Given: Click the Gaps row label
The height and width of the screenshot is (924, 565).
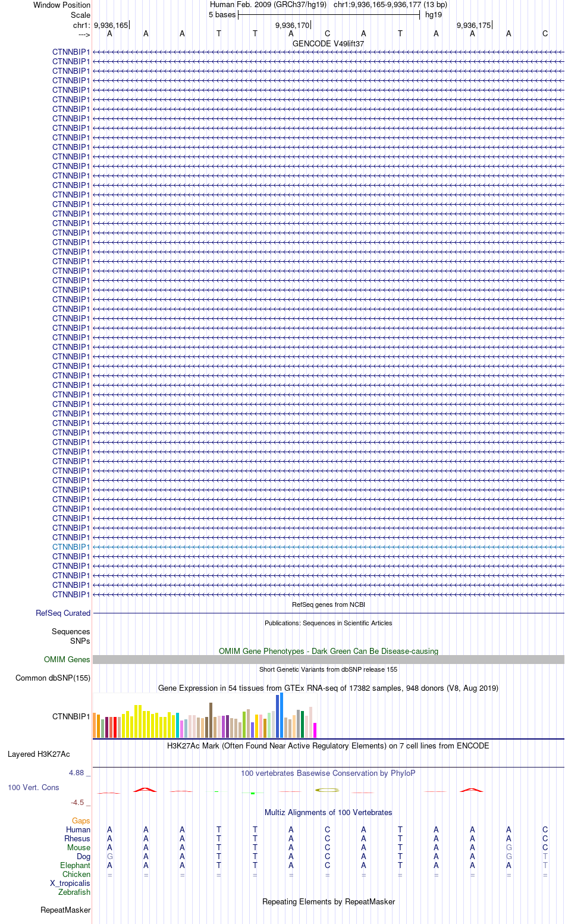Looking at the screenshot, I should click(81, 820).
